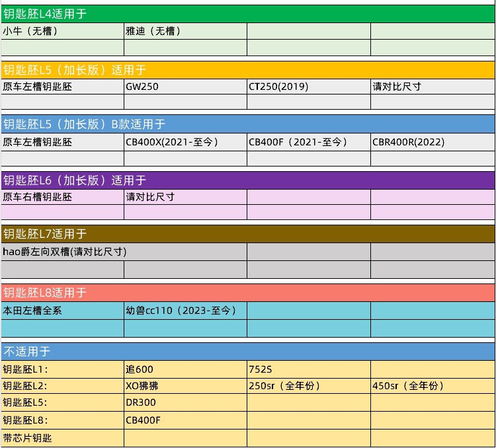Click '请对比尺寸' in the pink L6 row

point(185,197)
